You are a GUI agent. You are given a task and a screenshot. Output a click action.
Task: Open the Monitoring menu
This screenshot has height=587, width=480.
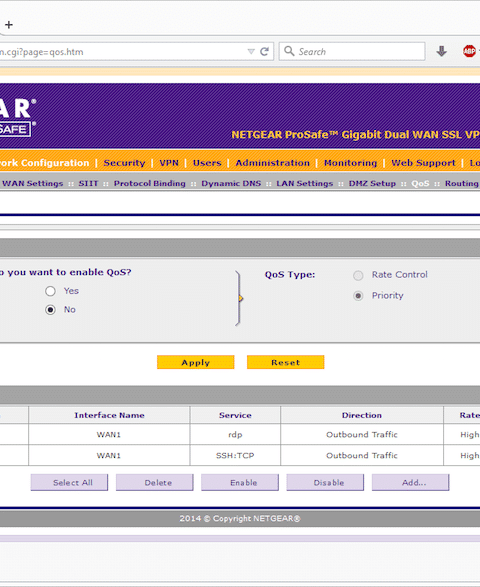tap(350, 163)
